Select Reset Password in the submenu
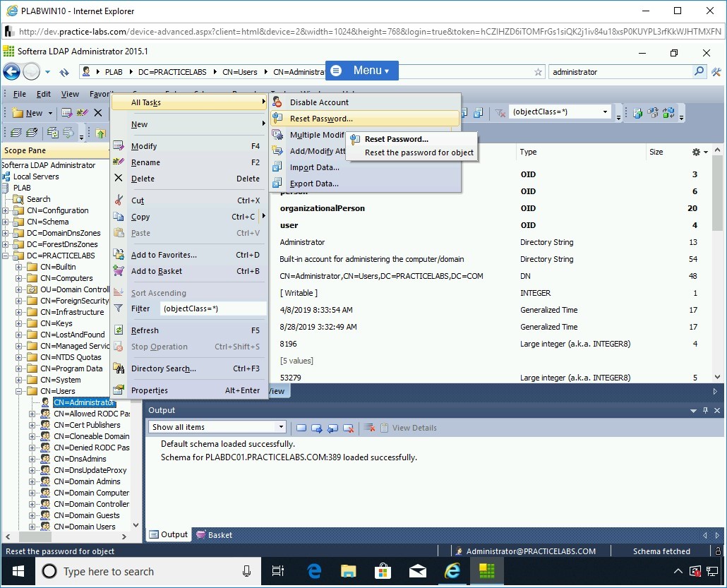Viewport: 727px width, 588px height. (321, 119)
